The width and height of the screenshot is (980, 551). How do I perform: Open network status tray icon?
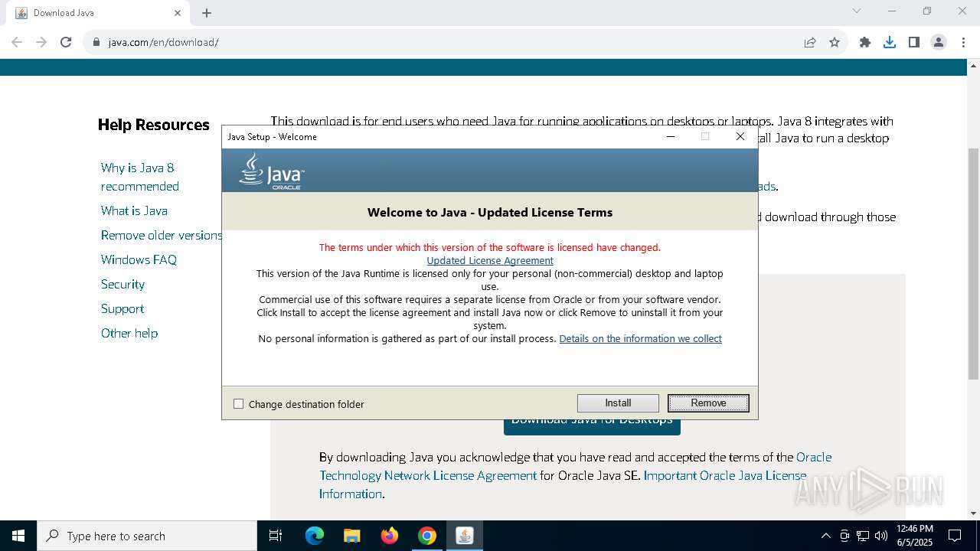(863, 536)
